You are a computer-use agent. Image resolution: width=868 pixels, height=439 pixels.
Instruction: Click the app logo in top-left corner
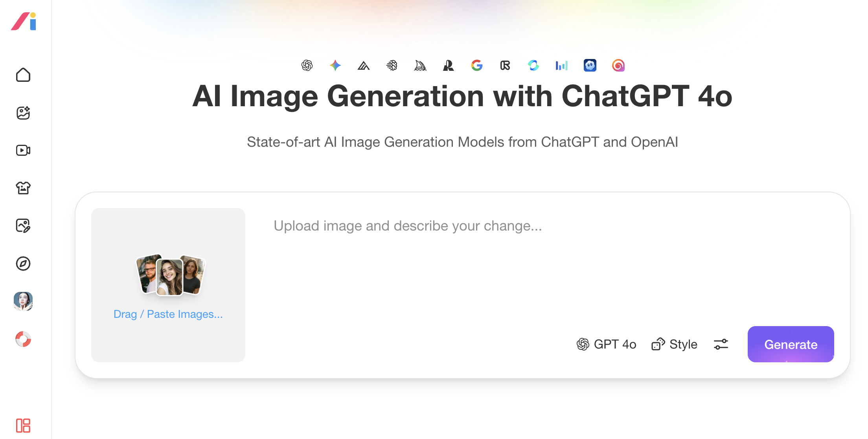click(24, 21)
